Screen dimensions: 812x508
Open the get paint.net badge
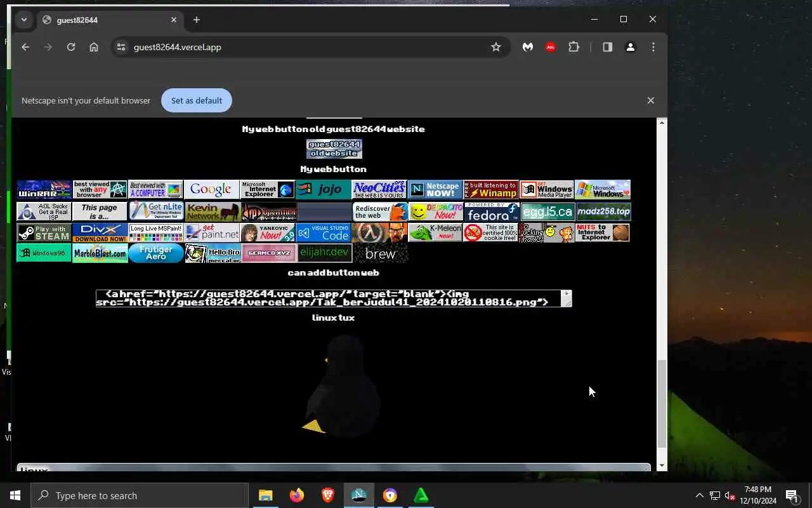click(x=211, y=233)
